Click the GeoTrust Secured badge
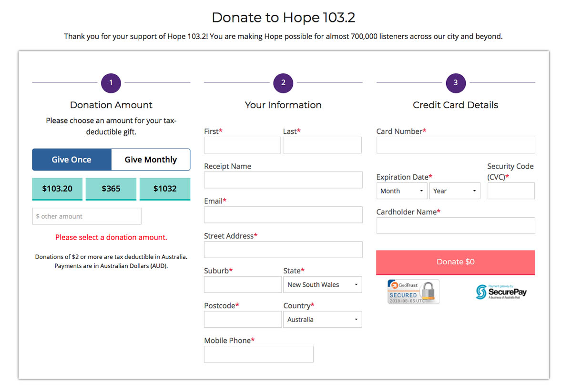Image resolution: width=572 pixels, height=392 pixels. [x=413, y=291]
